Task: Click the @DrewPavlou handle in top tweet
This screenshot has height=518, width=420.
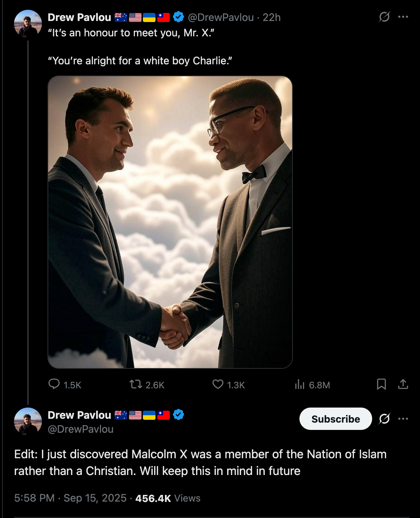Action: [x=221, y=17]
